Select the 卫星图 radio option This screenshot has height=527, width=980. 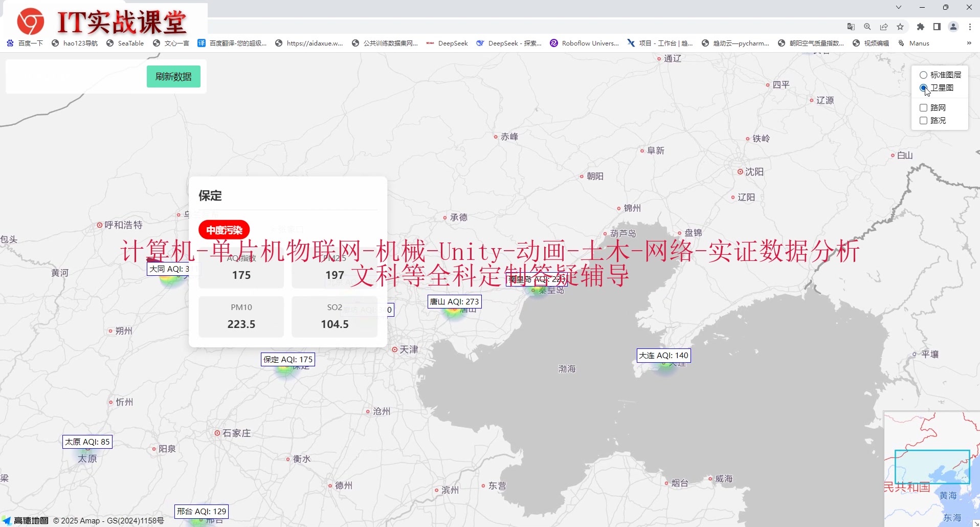924,88
